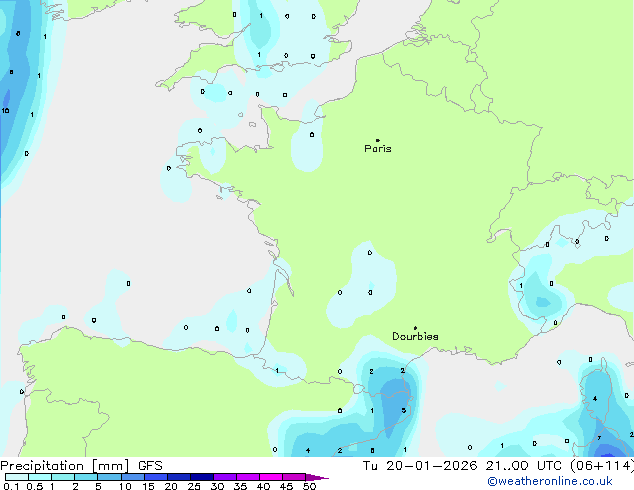Select the 2–5 mm legend color swatch
634x490 pixels.
(86, 477)
